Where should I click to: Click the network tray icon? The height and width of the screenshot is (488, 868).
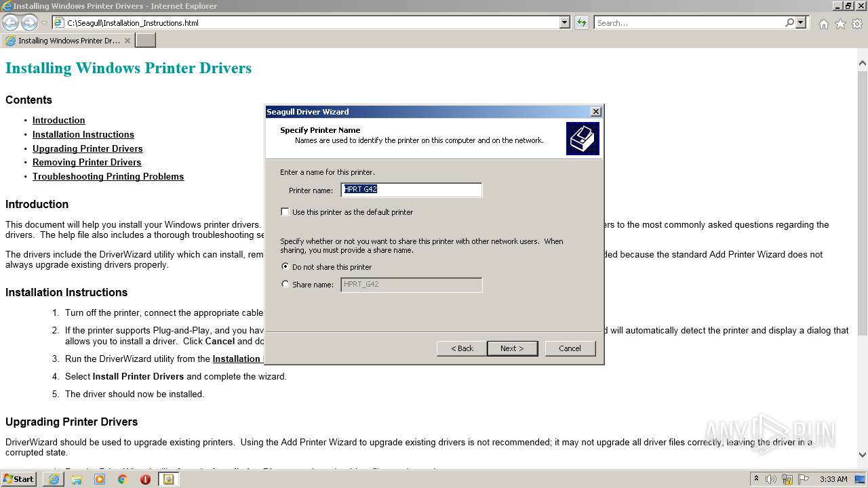787,479
